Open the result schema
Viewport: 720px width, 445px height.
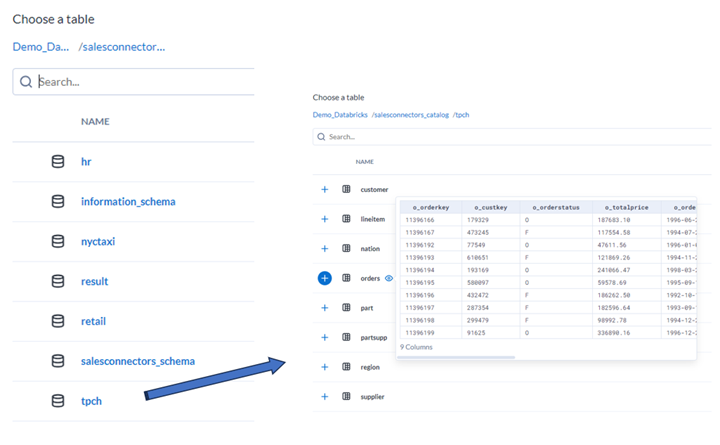95,282
